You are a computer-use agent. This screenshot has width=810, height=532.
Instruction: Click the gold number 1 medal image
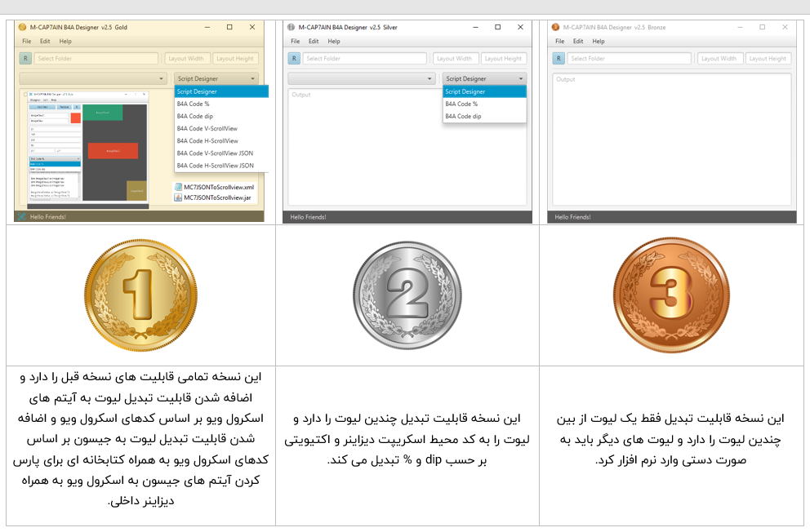(x=140, y=295)
